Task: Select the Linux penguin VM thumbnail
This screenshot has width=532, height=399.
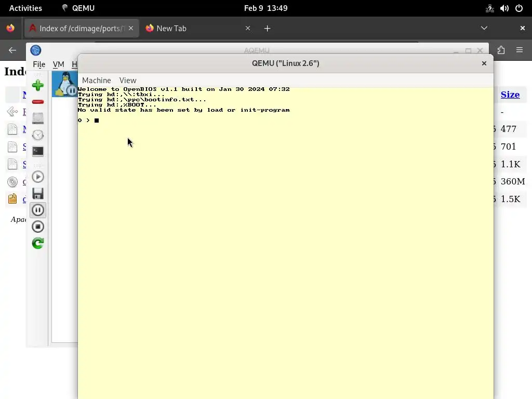Action: tap(65, 84)
